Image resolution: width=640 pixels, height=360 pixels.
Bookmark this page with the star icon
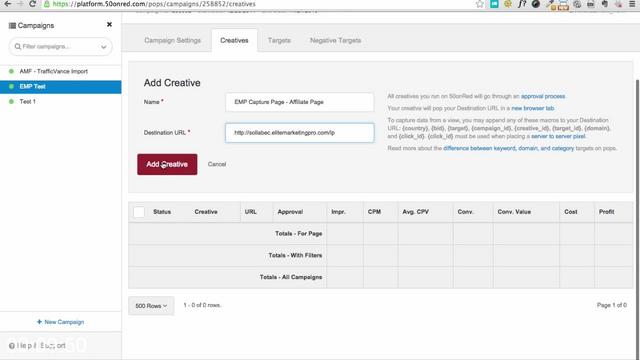(480, 4)
